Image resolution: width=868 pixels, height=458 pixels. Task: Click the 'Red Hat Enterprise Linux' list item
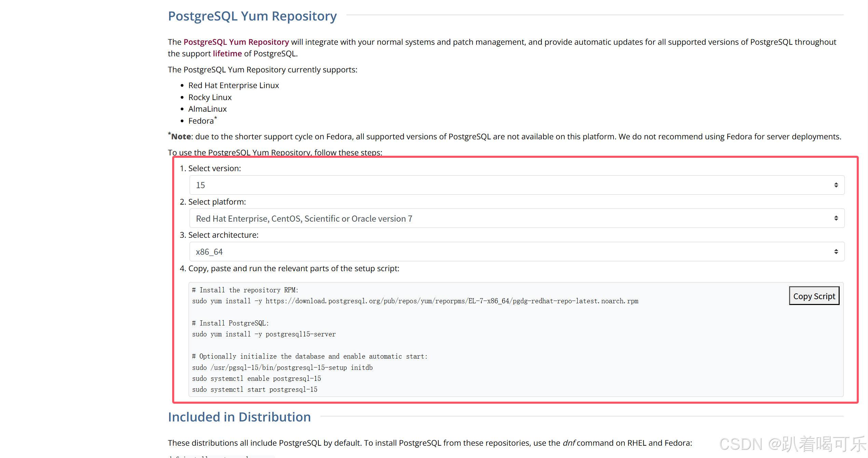234,85
